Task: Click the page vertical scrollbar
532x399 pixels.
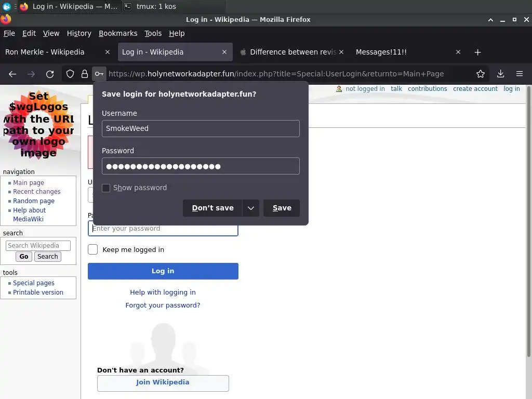Action: pos(528,220)
